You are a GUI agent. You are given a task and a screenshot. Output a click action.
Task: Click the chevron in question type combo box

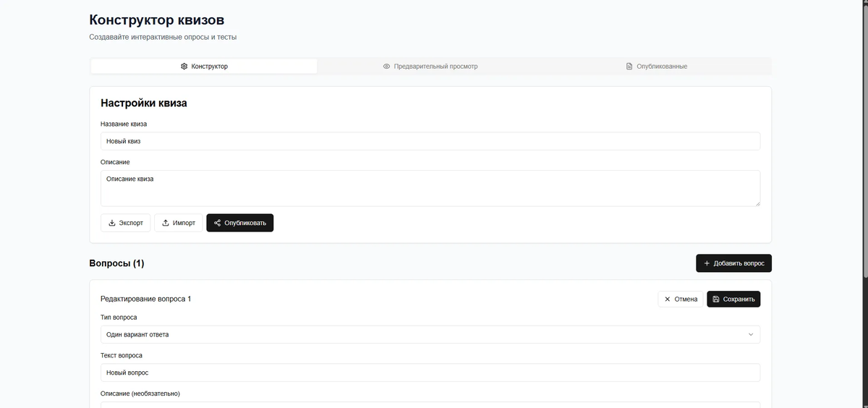pos(750,334)
